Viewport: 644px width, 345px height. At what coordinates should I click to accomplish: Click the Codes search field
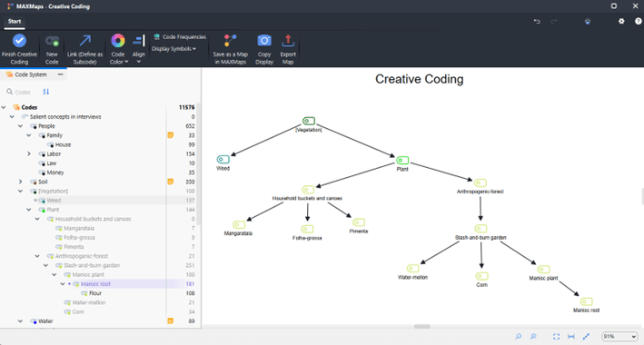pyautogui.click(x=23, y=92)
